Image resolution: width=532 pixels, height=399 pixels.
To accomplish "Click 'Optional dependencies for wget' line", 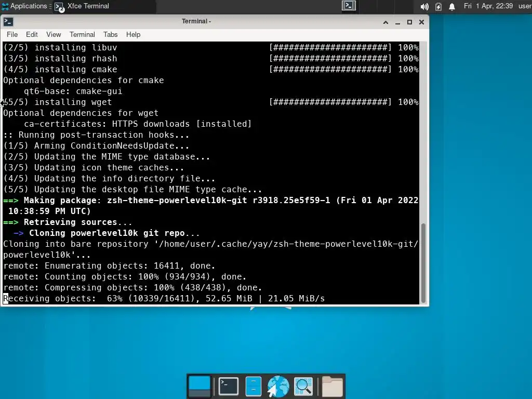I will click(81, 113).
